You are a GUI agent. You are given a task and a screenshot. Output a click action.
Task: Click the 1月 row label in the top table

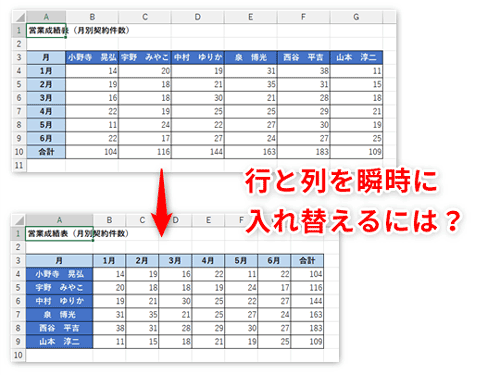click(46, 71)
